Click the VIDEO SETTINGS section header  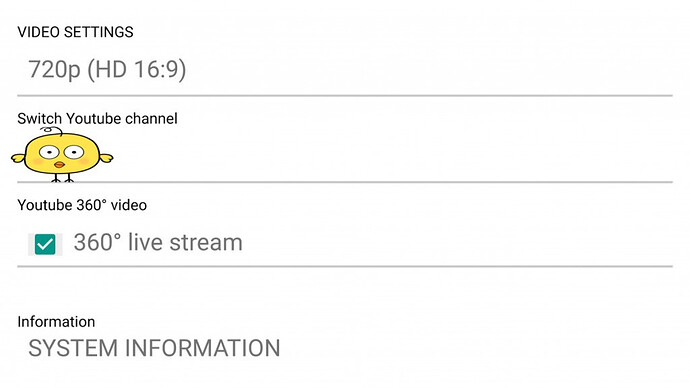[x=75, y=32]
